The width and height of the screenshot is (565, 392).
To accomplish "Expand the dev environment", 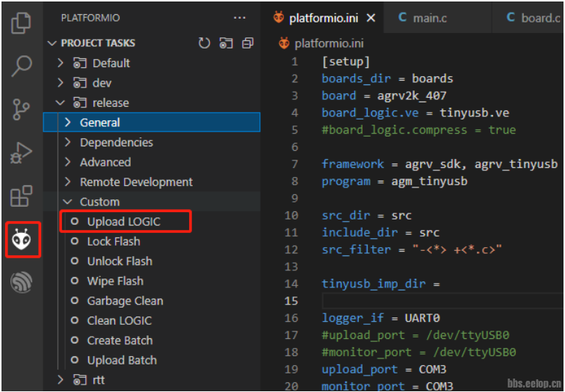I will (61, 83).
